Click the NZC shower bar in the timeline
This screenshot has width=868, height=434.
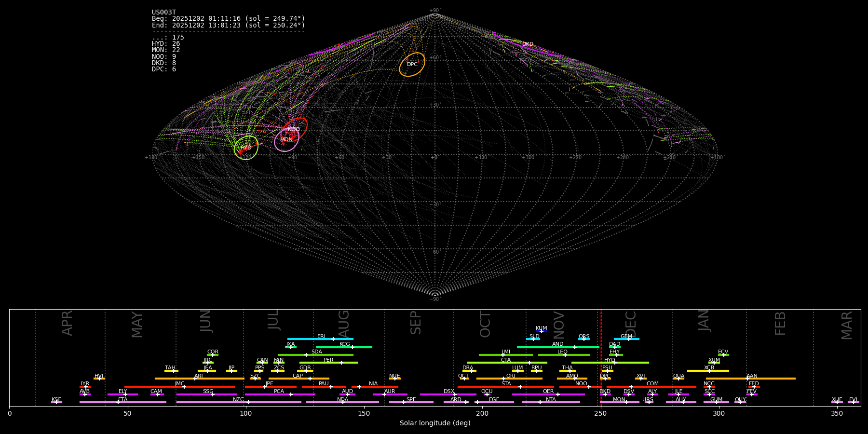tap(239, 402)
